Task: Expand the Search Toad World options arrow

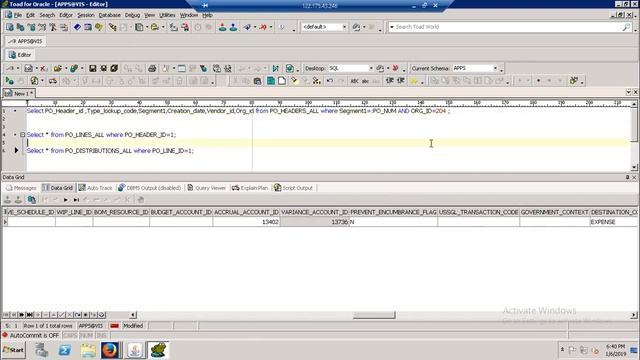Action: (x=392, y=27)
